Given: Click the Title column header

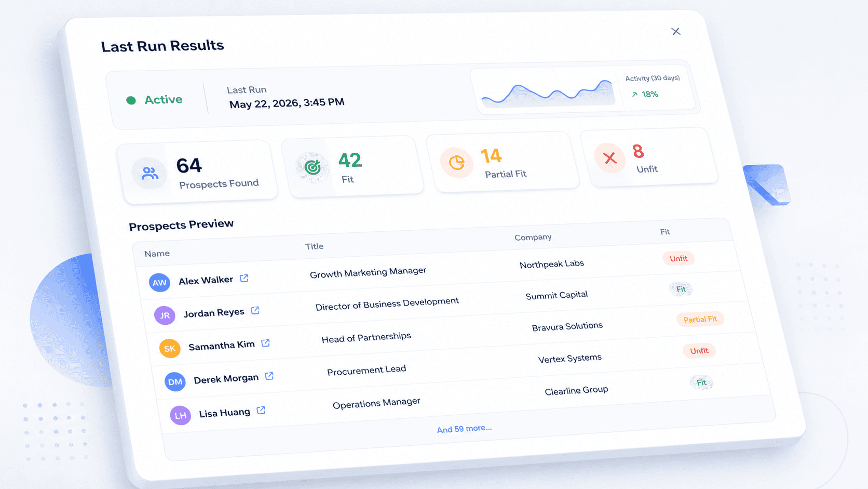Looking at the screenshot, I should [x=314, y=246].
